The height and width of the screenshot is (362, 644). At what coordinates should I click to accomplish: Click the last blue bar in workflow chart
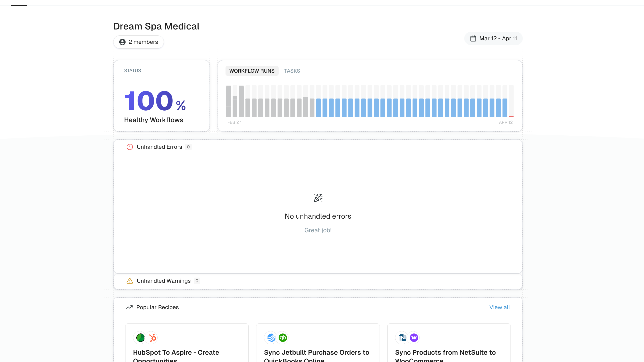[505, 108]
